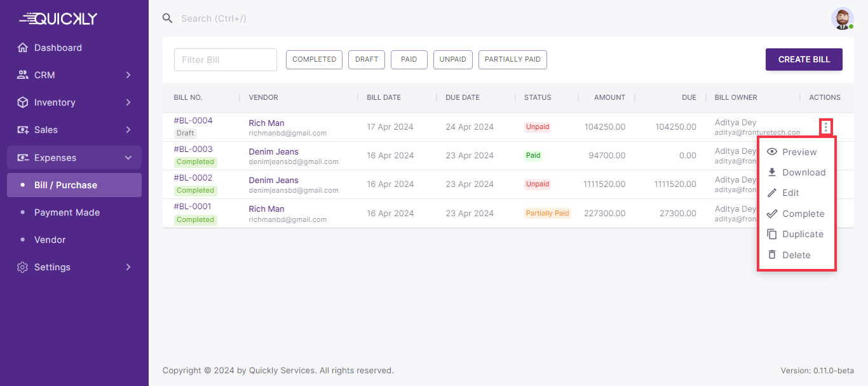Click the search magnifier icon
This screenshot has width=868, height=386.
(168, 18)
